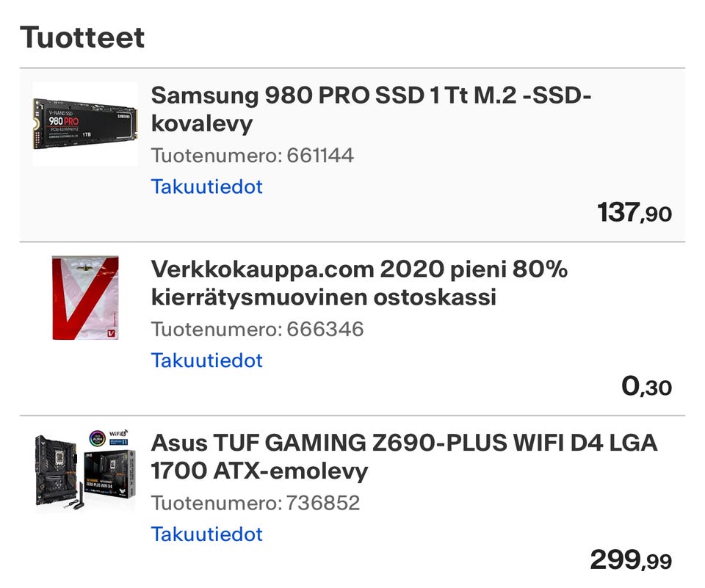Select the Tuotenumero 736852 text
The image size is (705, 588).
click(x=256, y=503)
